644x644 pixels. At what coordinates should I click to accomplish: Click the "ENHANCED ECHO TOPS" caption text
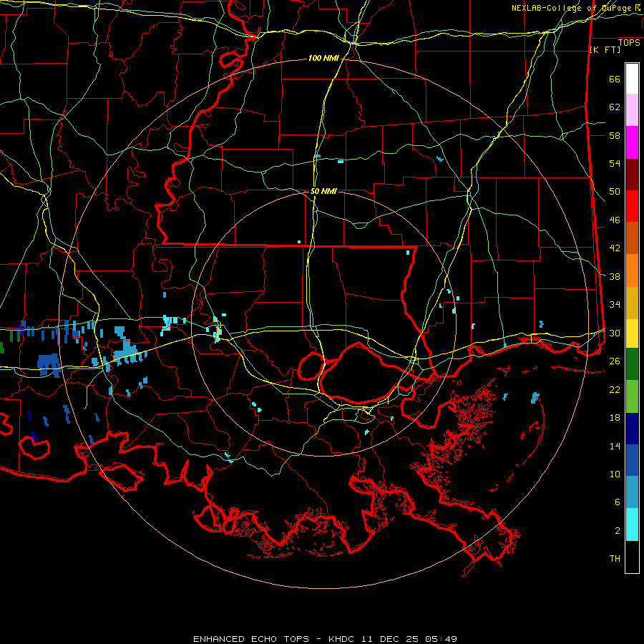[251, 639]
